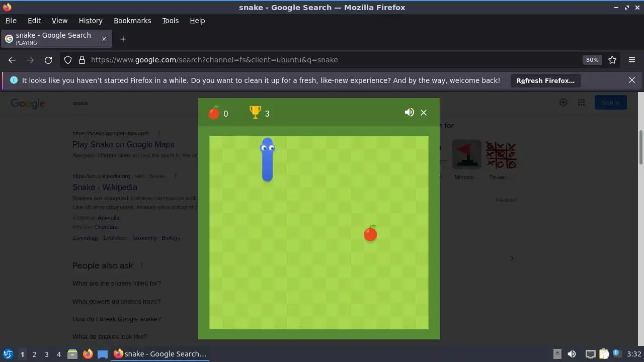Open the Edit menu
The width and height of the screenshot is (644, 362).
34,21
